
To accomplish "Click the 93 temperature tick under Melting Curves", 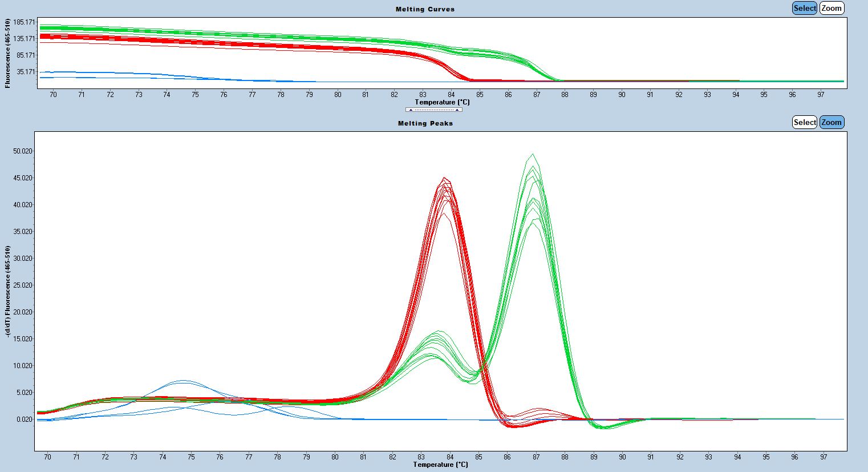I will [707, 95].
